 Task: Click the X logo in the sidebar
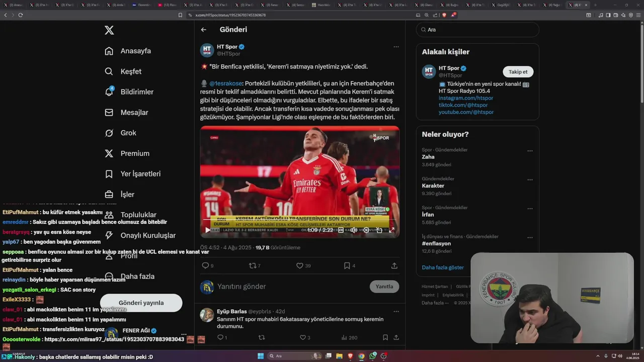(109, 30)
